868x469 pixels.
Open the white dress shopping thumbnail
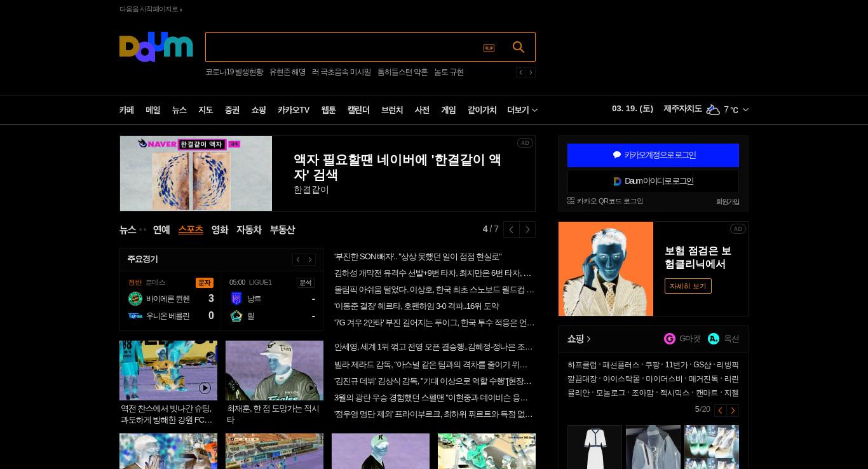(595, 447)
